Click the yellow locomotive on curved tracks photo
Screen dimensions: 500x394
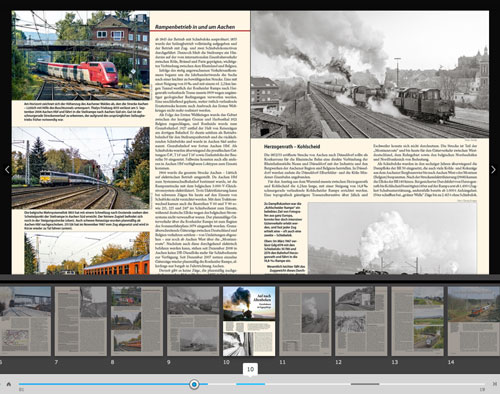coord(80,168)
